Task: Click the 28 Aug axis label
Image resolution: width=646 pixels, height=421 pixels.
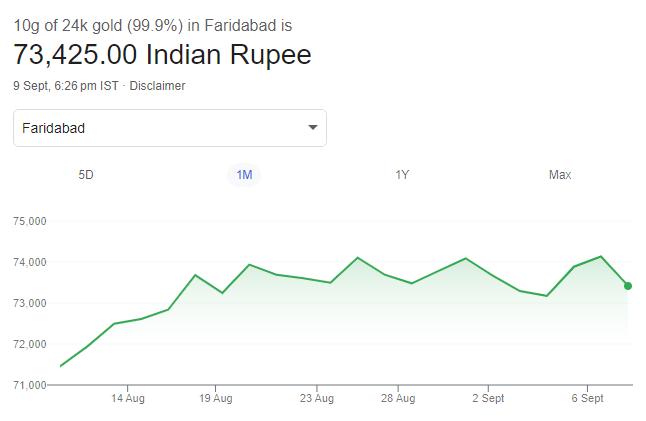Action: (398, 399)
